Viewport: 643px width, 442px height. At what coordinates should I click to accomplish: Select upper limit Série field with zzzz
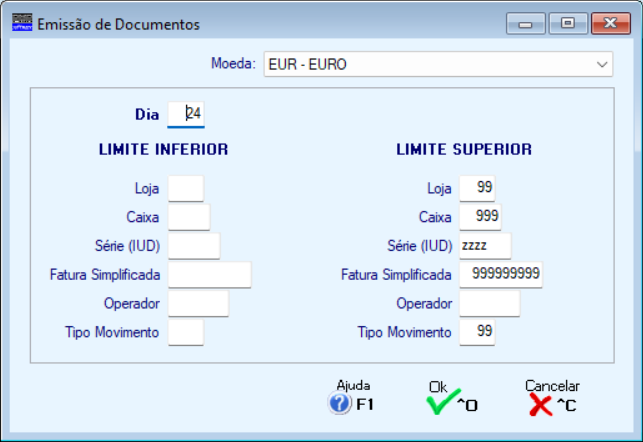pyautogui.click(x=485, y=246)
